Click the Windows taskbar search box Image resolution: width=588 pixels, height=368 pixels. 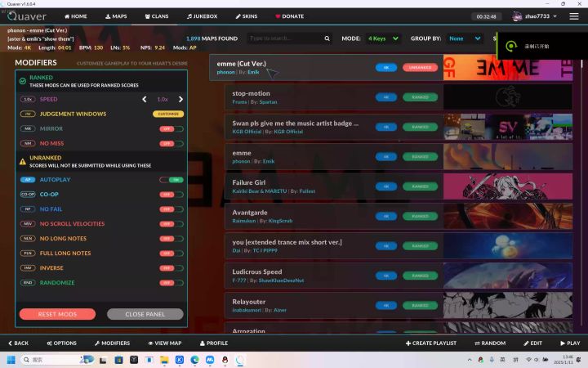(56, 360)
